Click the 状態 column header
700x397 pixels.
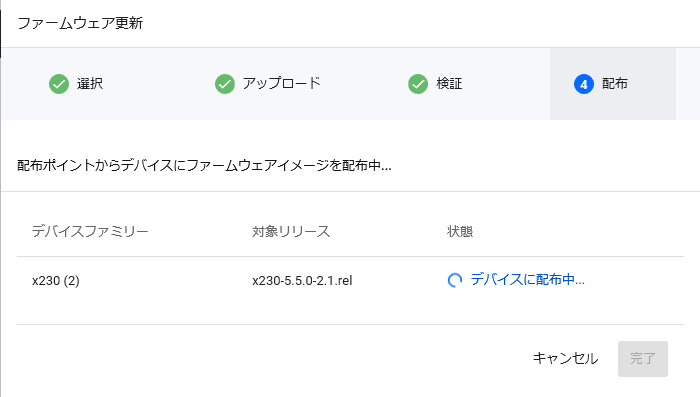tap(460, 231)
